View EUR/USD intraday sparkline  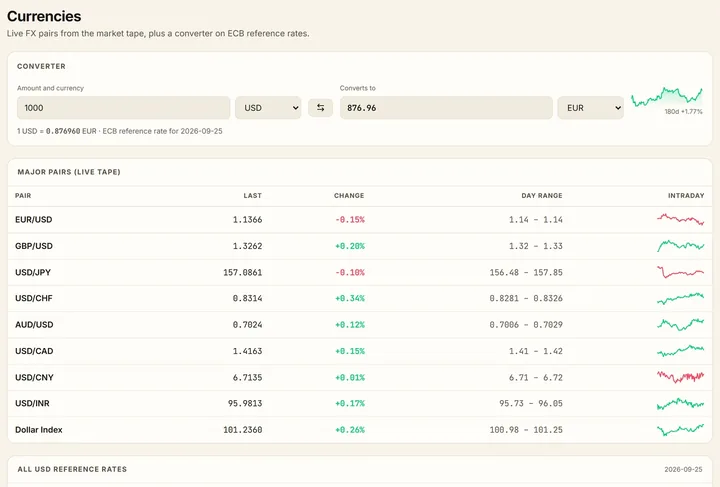coord(681,219)
